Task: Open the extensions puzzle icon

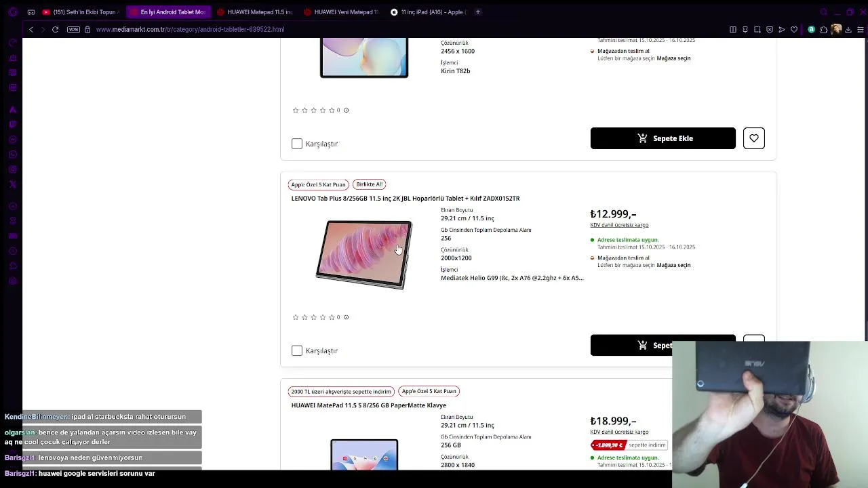Action: tap(824, 29)
